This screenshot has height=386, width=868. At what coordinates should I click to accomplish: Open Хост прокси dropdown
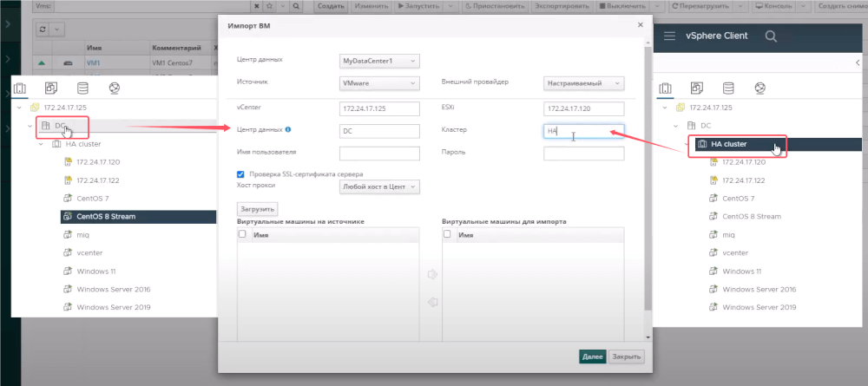point(380,186)
